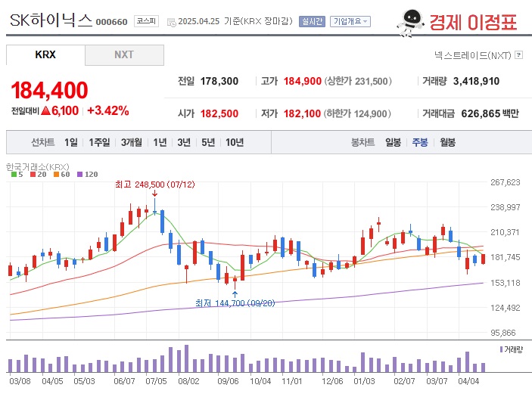532x397 pixels.
Task: Click the SK하이닉스 stock name
Action: (x=51, y=20)
